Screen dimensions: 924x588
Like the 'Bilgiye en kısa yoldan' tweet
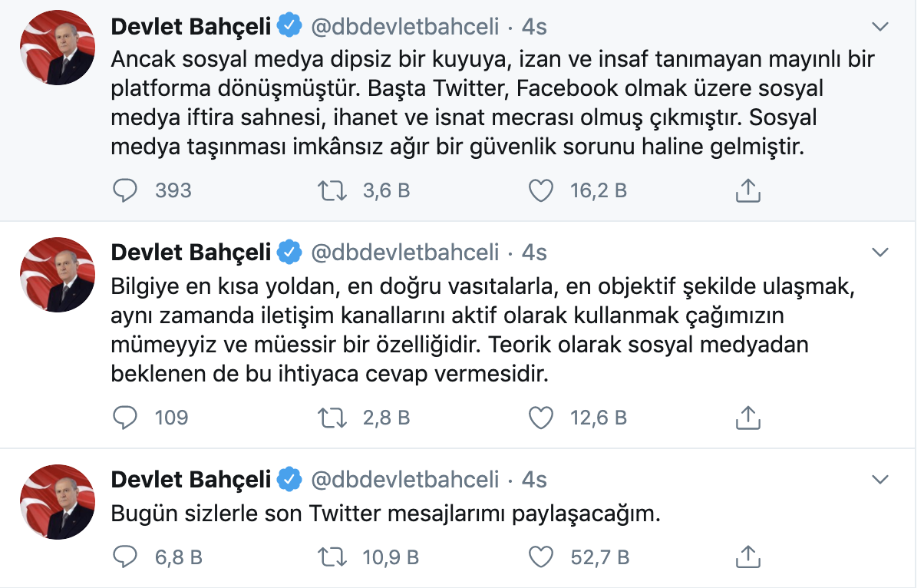pyautogui.click(x=541, y=418)
